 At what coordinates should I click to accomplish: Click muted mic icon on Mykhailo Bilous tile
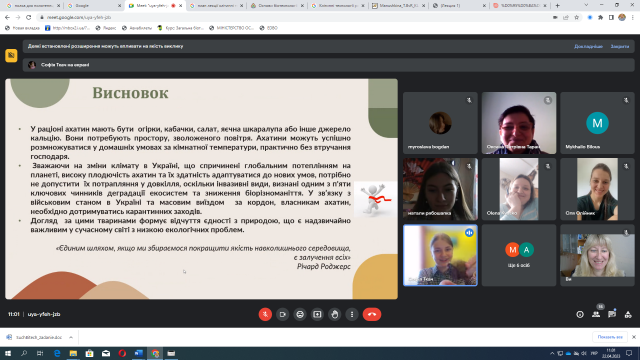[x=626, y=100]
